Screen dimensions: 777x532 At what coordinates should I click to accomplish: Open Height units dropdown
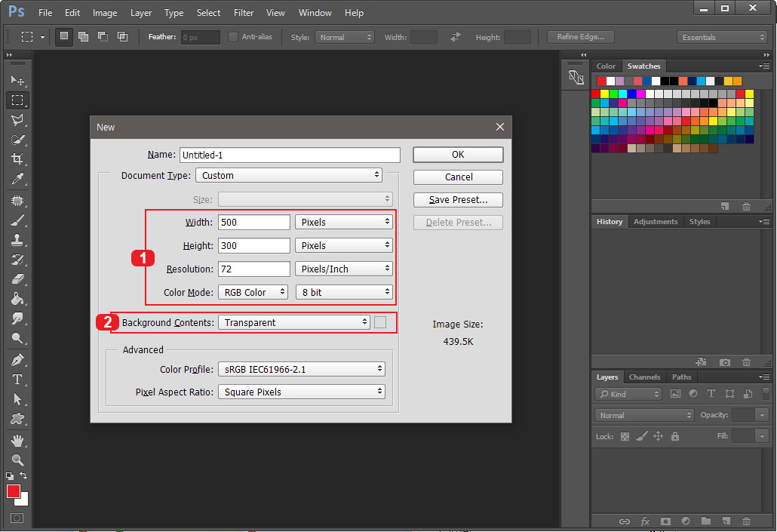point(344,245)
